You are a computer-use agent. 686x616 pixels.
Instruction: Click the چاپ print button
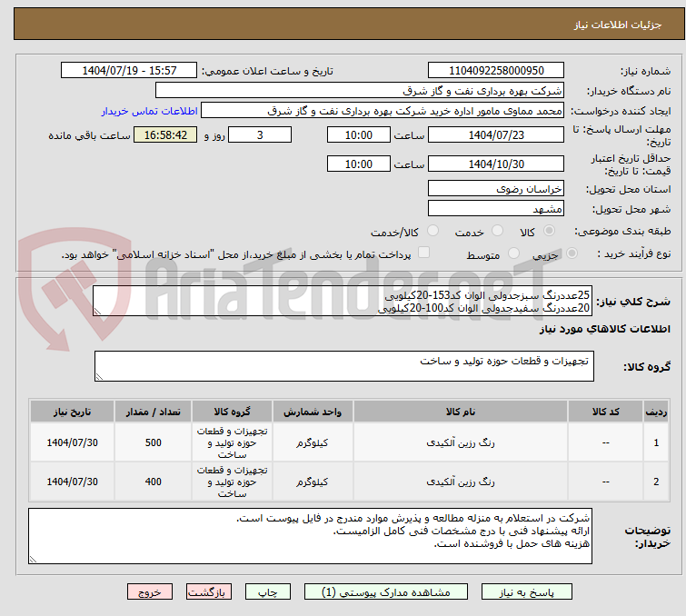coord(268,592)
